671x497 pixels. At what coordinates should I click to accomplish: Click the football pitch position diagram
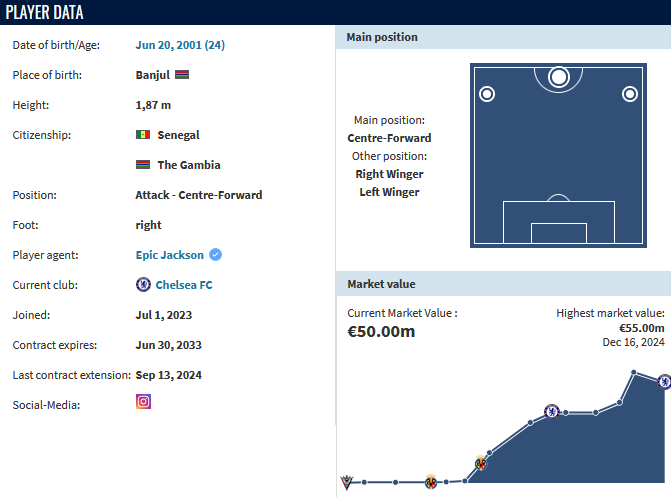[558, 155]
